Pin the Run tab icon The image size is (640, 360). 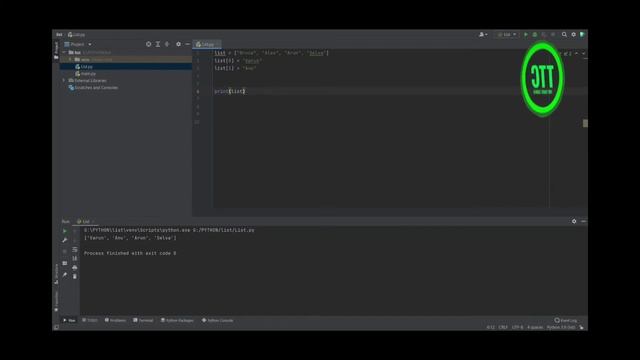64,275
